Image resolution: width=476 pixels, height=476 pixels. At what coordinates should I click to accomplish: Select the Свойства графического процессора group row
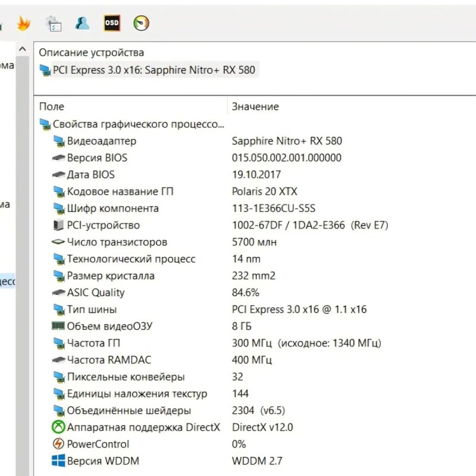(131, 124)
